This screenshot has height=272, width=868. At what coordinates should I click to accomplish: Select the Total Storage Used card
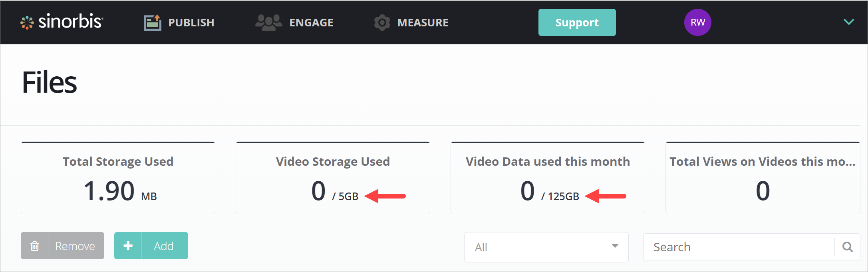click(118, 178)
